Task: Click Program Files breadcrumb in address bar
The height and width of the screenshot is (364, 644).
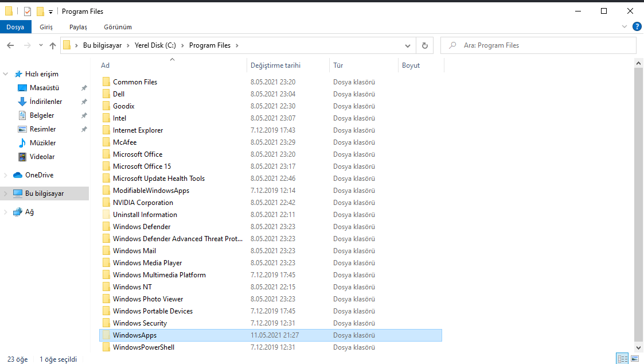Action: click(x=210, y=45)
